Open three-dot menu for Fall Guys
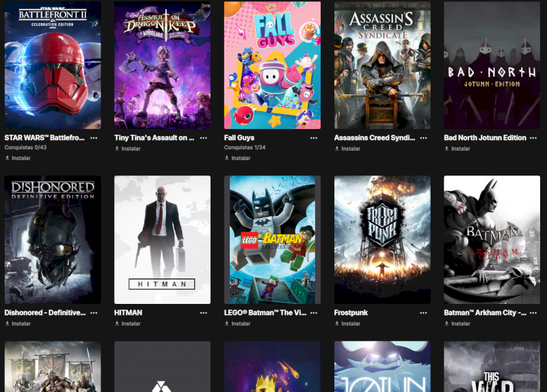The height and width of the screenshot is (392, 547). (x=314, y=138)
